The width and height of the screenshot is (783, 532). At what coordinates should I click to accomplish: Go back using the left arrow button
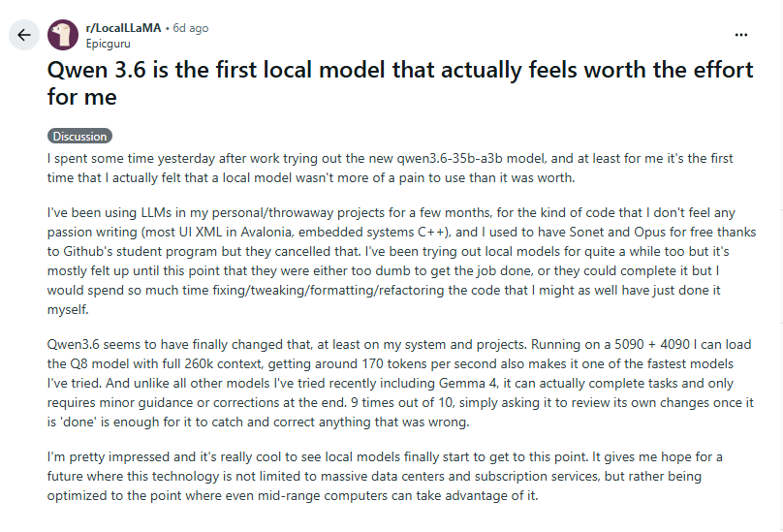[24, 35]
